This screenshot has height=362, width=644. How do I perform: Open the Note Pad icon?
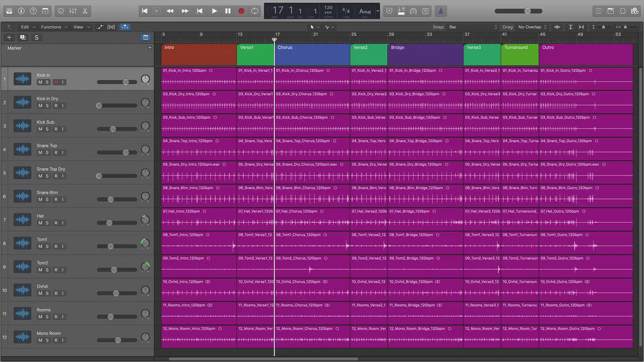(611, 11)
